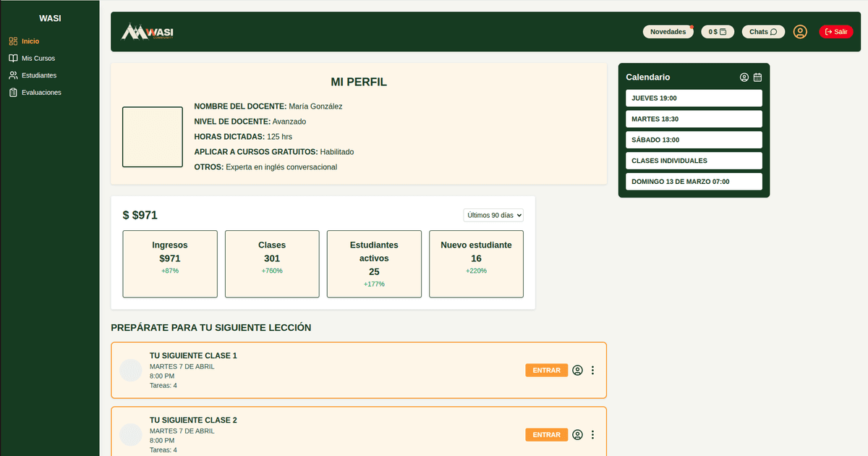The width and height of the screenshot is (868, 456).
Task: Open the three-dot menu for Clase 2
Action: click(592, 434)
